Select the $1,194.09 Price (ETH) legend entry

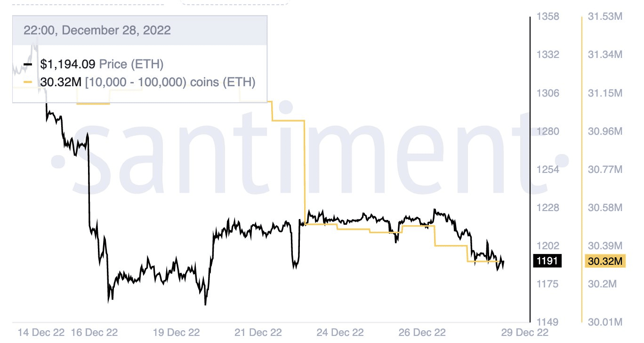point(102,64)
